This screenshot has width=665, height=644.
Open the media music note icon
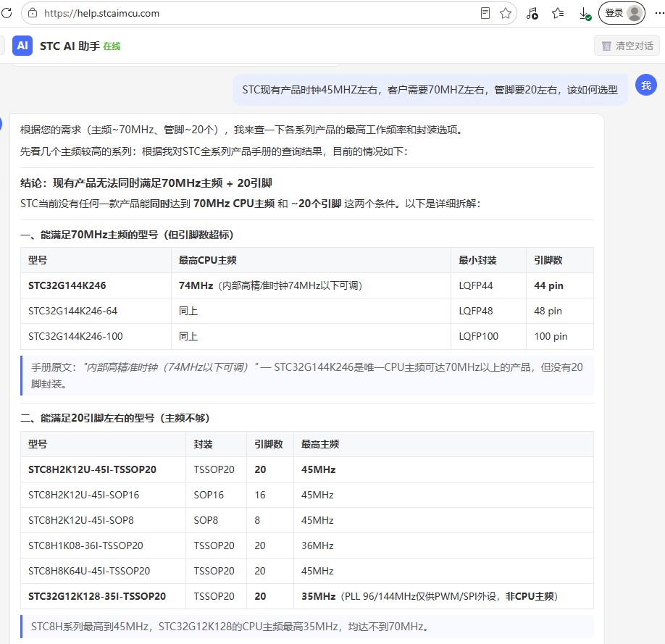pos(532,13)
